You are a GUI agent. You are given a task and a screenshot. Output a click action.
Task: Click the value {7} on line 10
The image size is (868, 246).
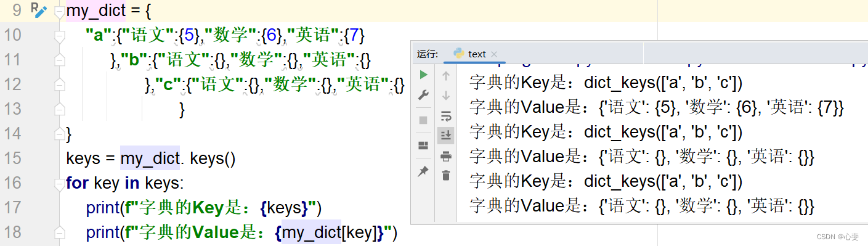(x=355, y=36)
